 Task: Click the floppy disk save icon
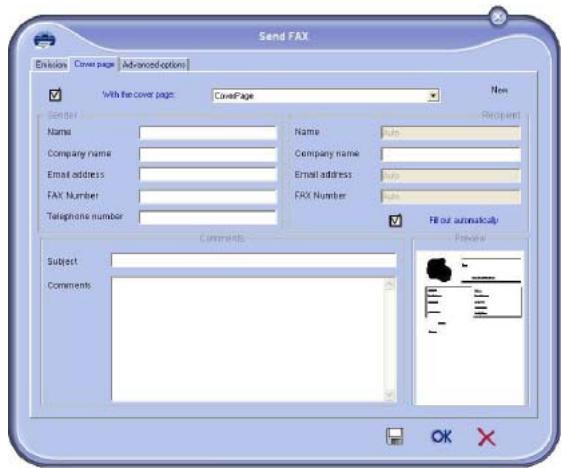395,436
